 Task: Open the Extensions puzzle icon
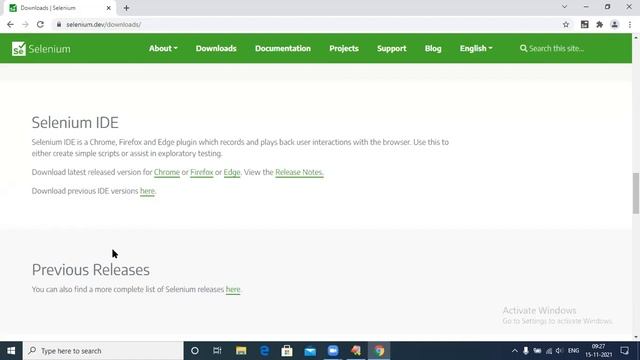(x=600, y=24)
